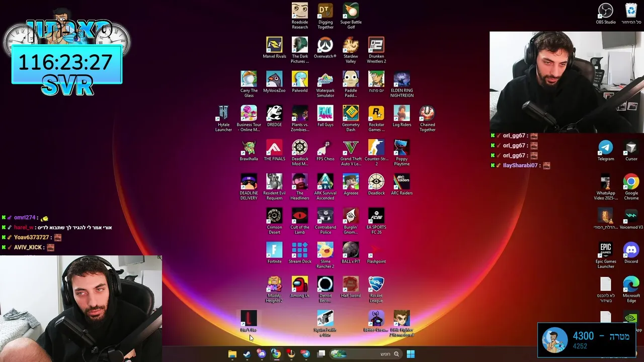Launch EA SPORTS FC 26 icon

pyautogui.click(x=376, y=221)
